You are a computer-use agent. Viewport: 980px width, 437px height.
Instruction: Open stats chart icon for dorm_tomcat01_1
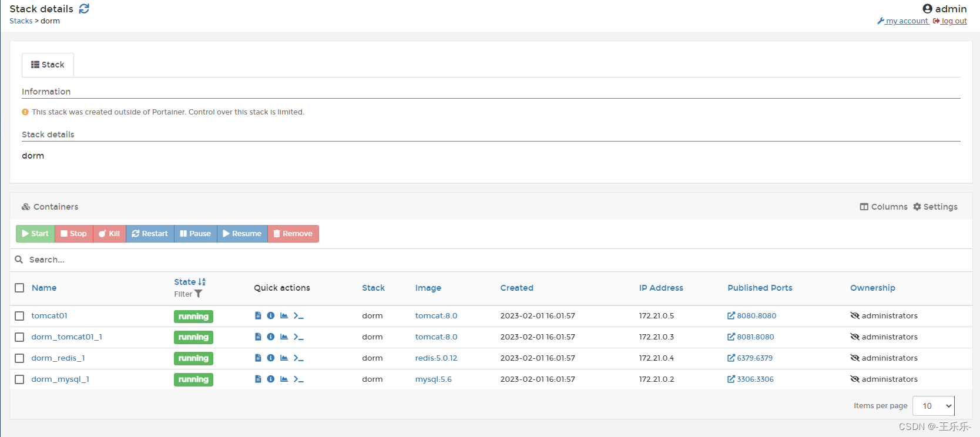pos(284,337)
